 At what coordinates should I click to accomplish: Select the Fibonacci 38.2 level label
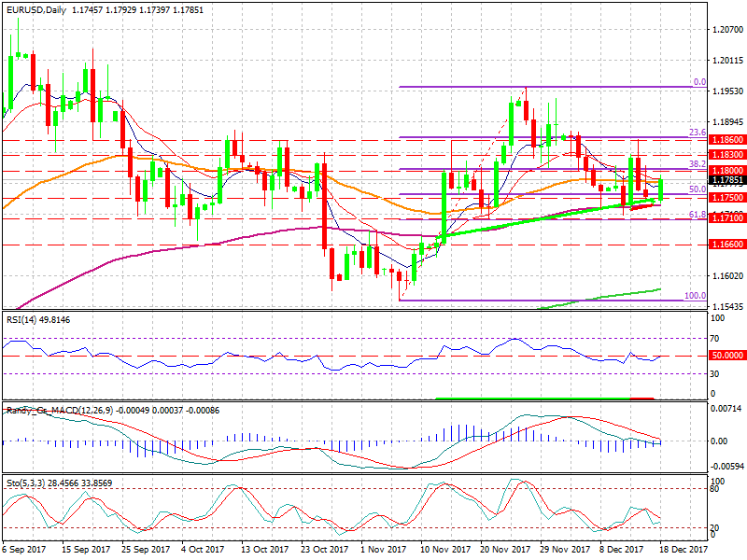click(x=698, y=164)
